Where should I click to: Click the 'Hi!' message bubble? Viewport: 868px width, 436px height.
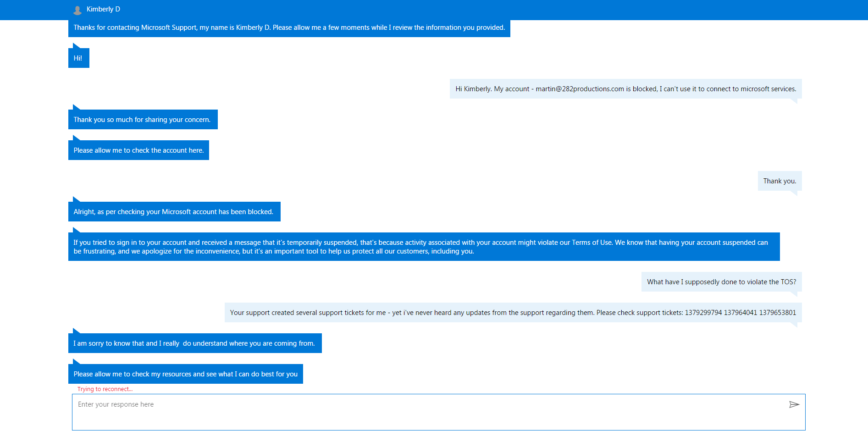click(79, 58)
